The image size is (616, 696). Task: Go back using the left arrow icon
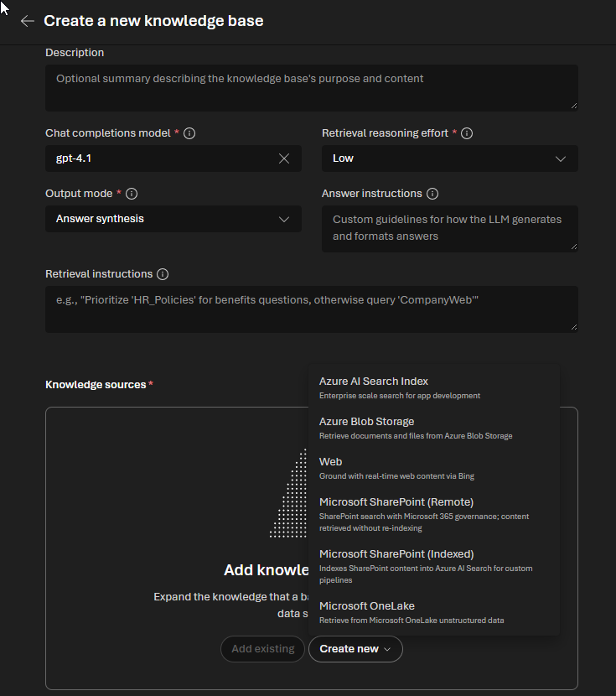(28, 21)
